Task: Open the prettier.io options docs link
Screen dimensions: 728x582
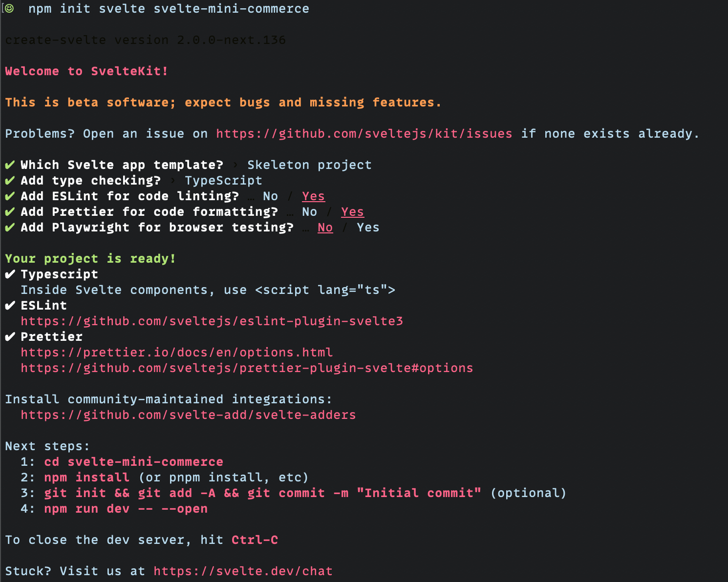Action: pyautogui.click(x=176, y=353)
